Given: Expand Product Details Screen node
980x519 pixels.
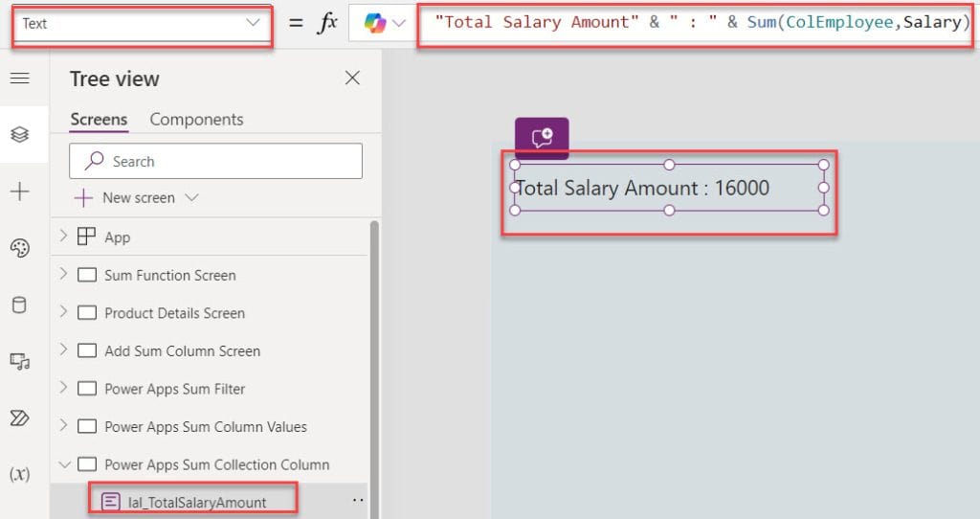Looking at the screenshot, I should coord(63,311).
